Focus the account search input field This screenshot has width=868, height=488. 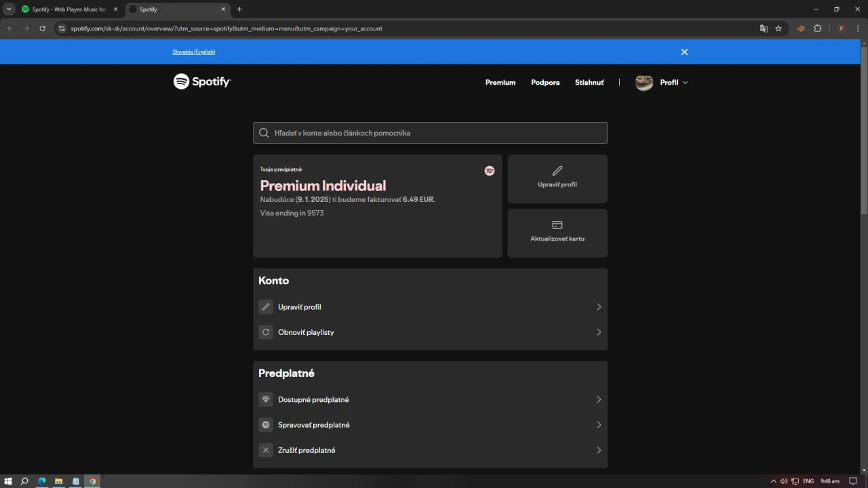430,133
